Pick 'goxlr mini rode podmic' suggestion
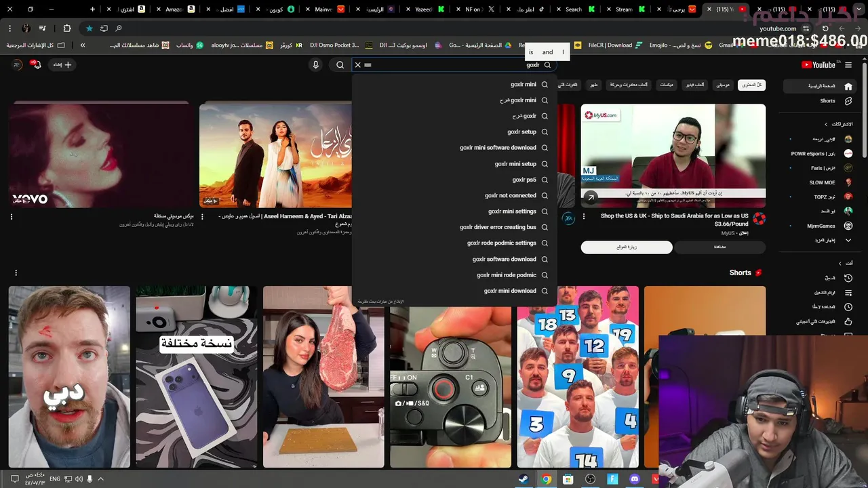868x488 pixels. tap(454, 275)
